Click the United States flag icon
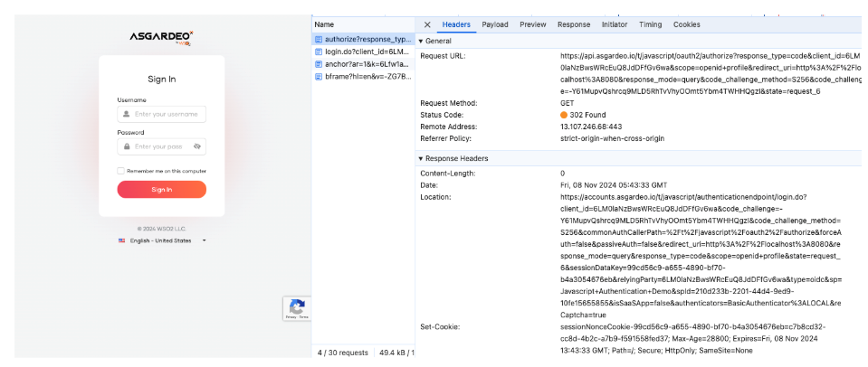The height and width of the screenshot is (367, 868). click(x=122, y=241)
